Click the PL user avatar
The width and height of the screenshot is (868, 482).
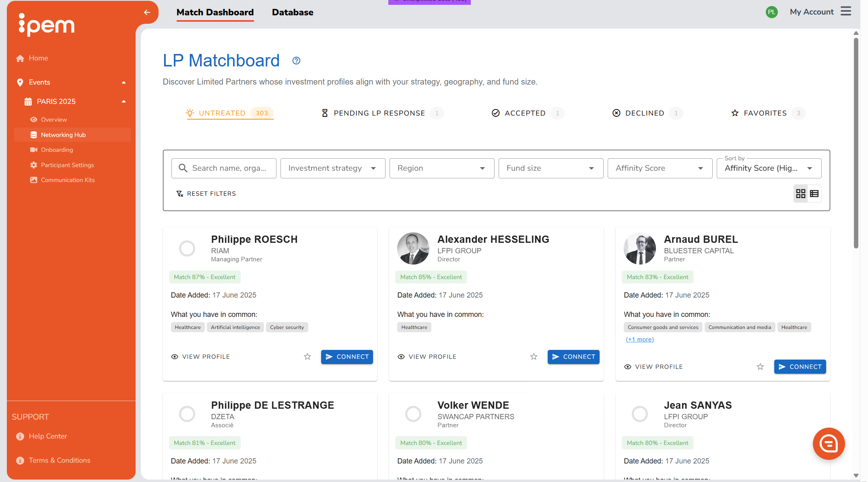[771, 12]
